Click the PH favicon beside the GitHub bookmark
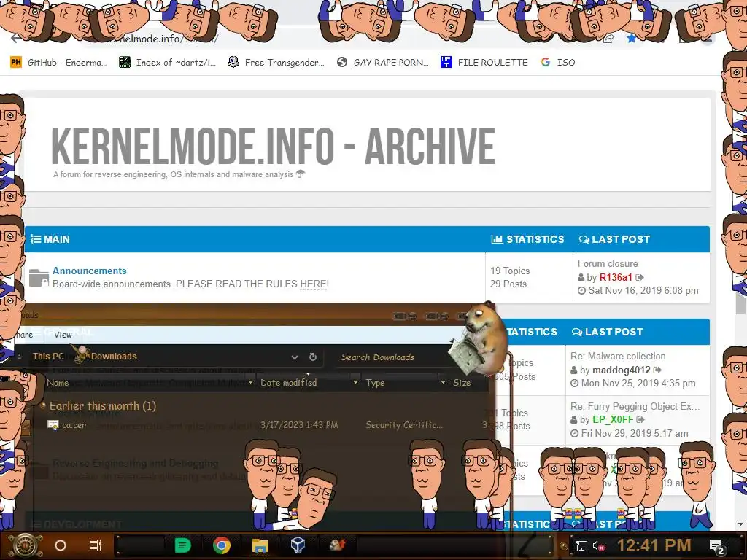Screen dimensions: 747x560 [16, 62]
